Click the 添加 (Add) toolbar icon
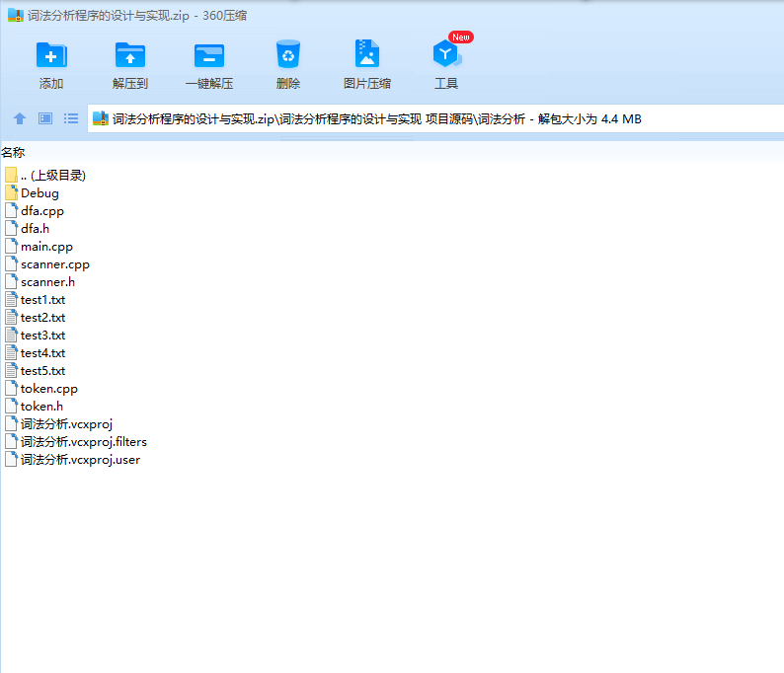This screenshot has width=784, height=673. (51, 55)
